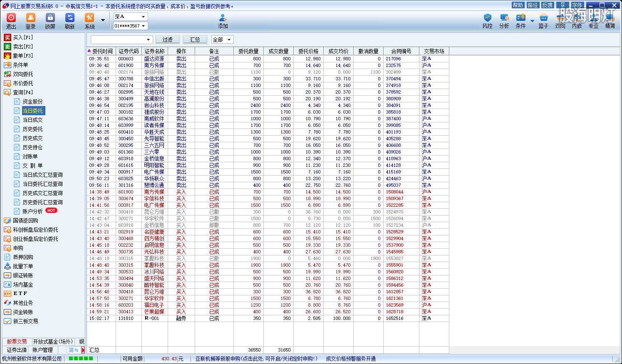
Task: Open 其他业务 in the sidebar
Action: 19,303
